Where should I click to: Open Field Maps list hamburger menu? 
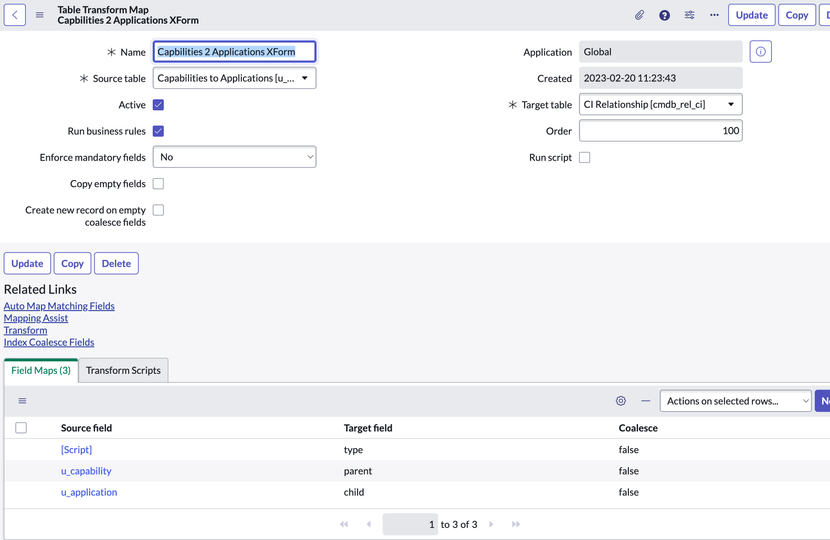pyautogui.click(x=22, y=401)
